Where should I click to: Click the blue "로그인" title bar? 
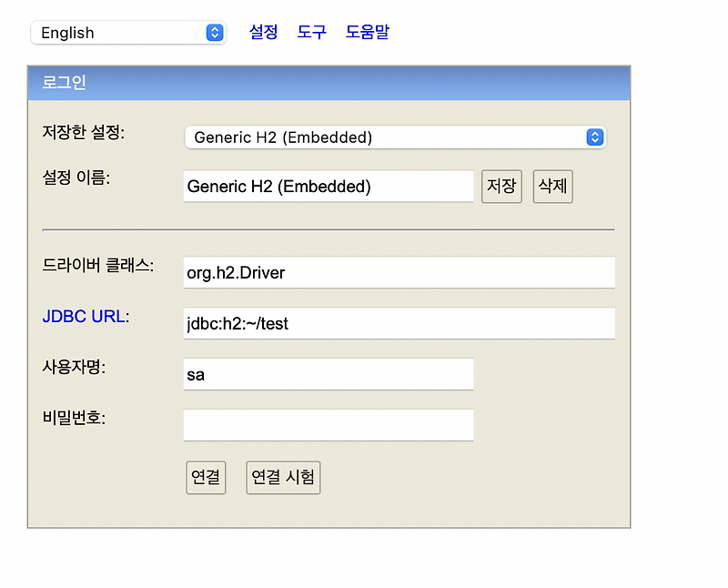pyautogui.click(x=328, y=82)
